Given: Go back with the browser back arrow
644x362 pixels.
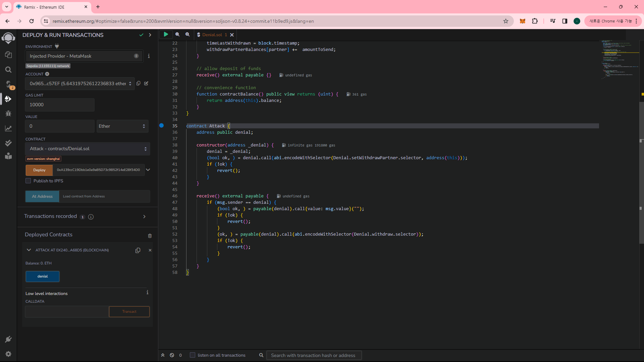Looking at the screenshot, I should (x=7, y=21).
